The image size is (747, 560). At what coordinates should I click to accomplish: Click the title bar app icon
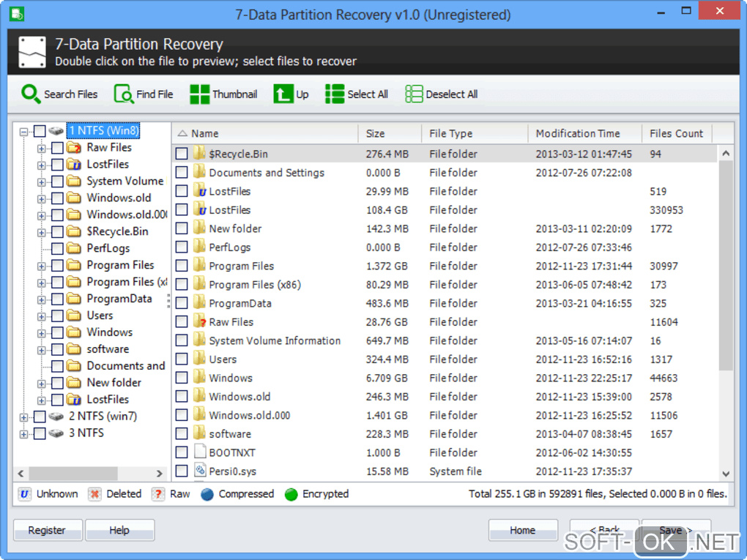click(x=17, y=13)
